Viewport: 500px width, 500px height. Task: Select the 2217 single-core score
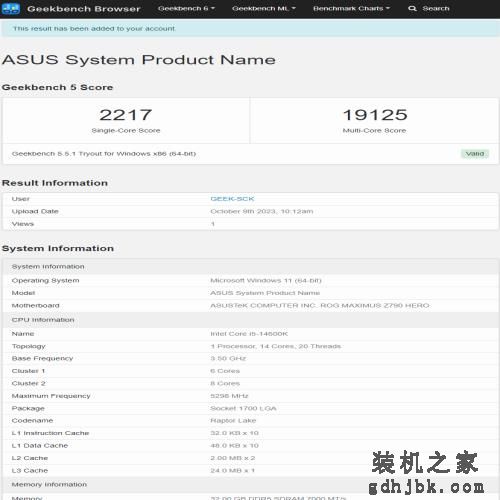pyautogui.click(x=126, y=115)
